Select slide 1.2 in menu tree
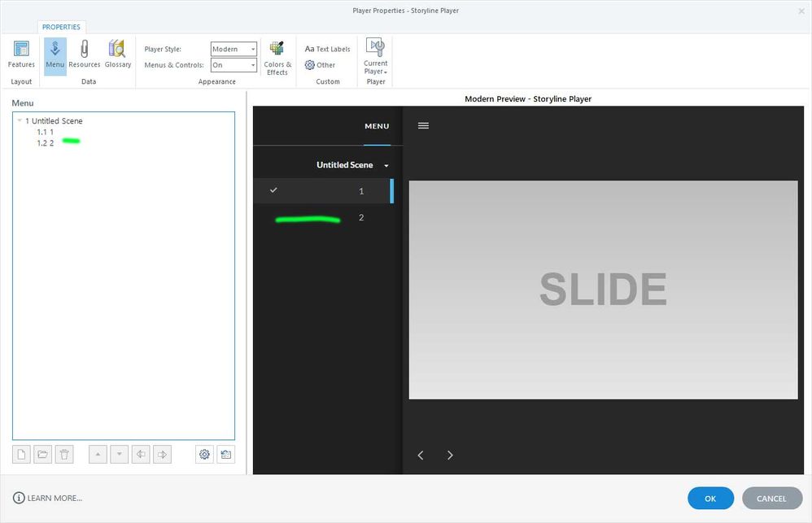Screen dimensions: 812x523 tap(46, 143)
